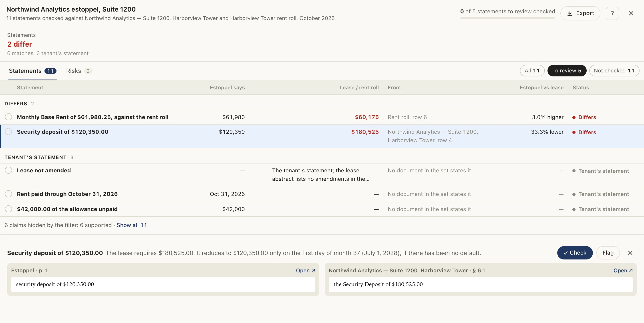This screenshot has width=644, height=323.
Task: Click the DIFFERS group heading
Action: 16,104
